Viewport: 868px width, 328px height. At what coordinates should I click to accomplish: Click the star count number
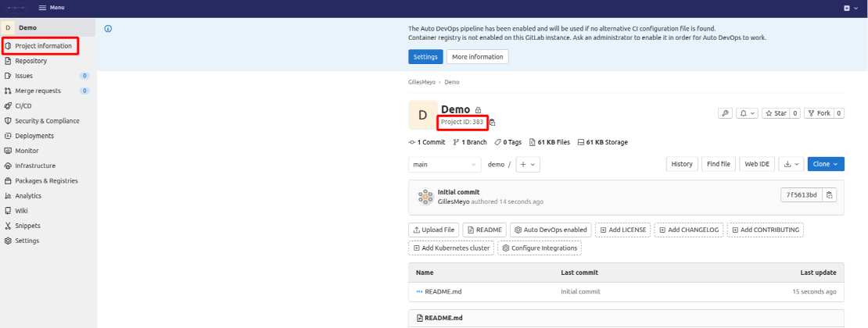(x=795, y=112)
